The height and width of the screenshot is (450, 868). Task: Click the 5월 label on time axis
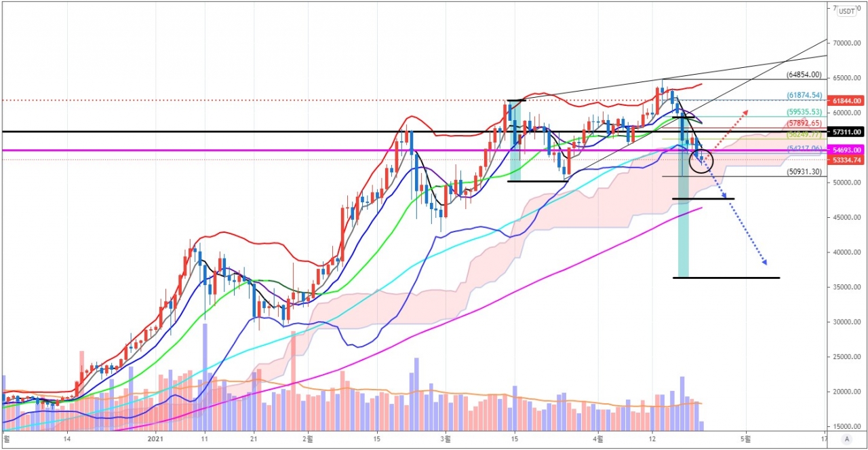(x=746, y=438)
